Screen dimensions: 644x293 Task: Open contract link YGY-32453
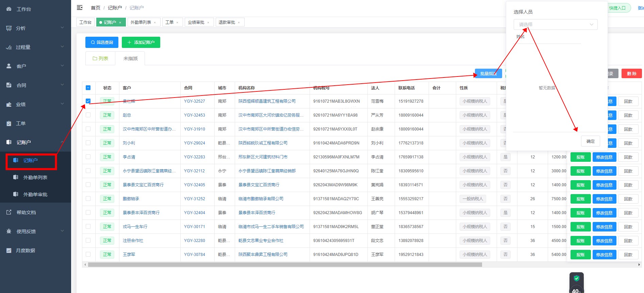coord(195,115)
